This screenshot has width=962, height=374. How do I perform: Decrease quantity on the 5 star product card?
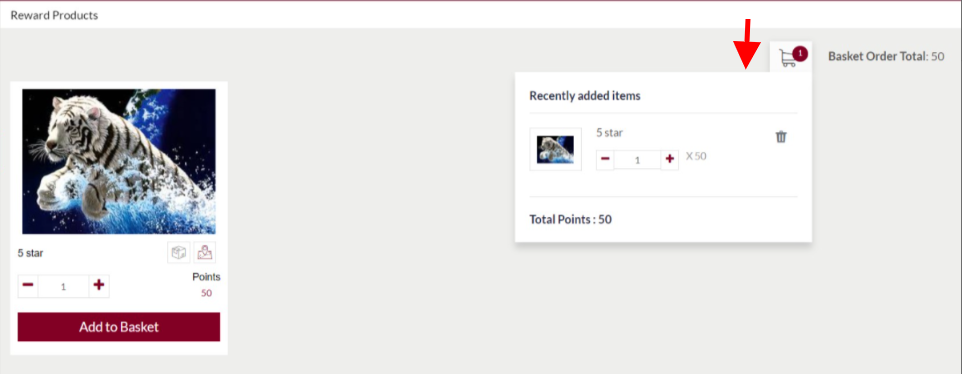[28, 286]
